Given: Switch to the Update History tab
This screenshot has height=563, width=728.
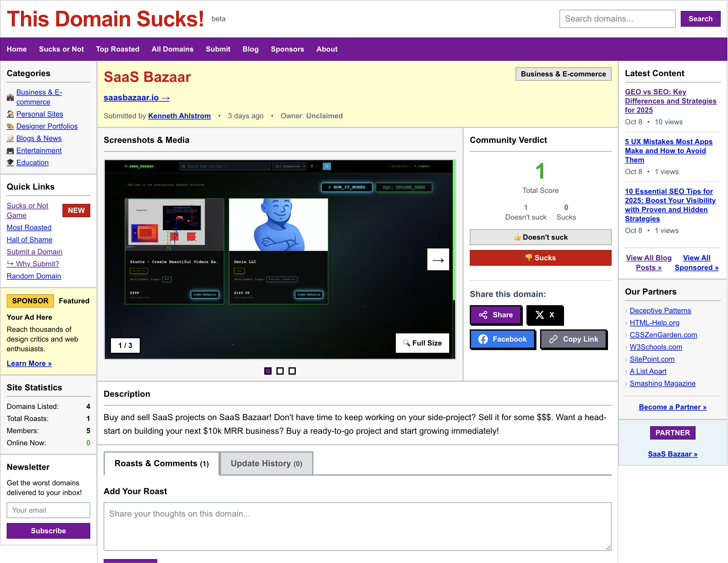Looking at the screenshot, I should [x=266, y=463].
